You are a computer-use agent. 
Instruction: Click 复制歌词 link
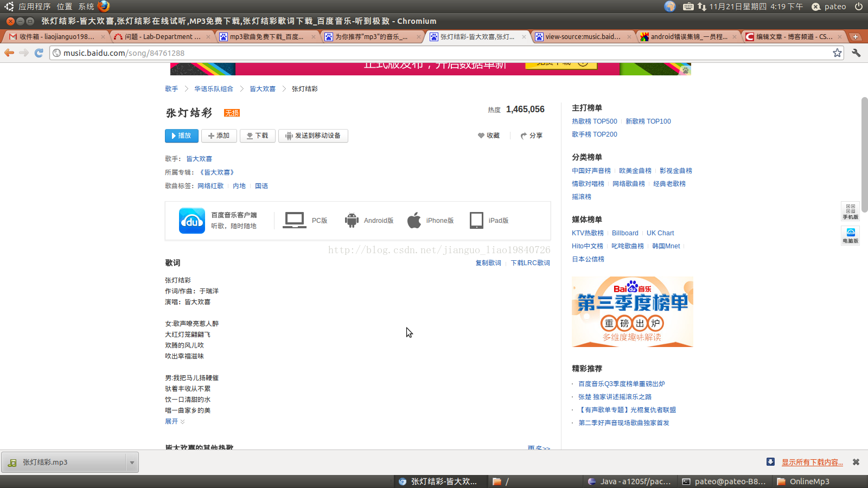(488, 263)
